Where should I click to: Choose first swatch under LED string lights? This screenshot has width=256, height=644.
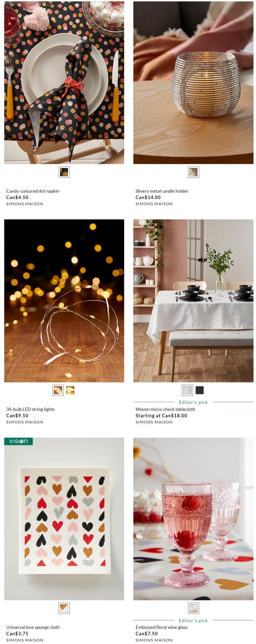pyautogui.click(x=58, y=391)
